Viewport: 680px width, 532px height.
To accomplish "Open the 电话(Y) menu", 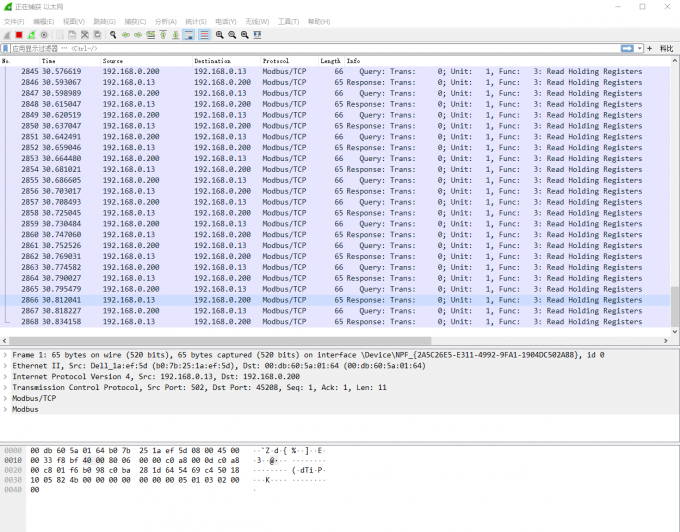I will tap(226, 22).
